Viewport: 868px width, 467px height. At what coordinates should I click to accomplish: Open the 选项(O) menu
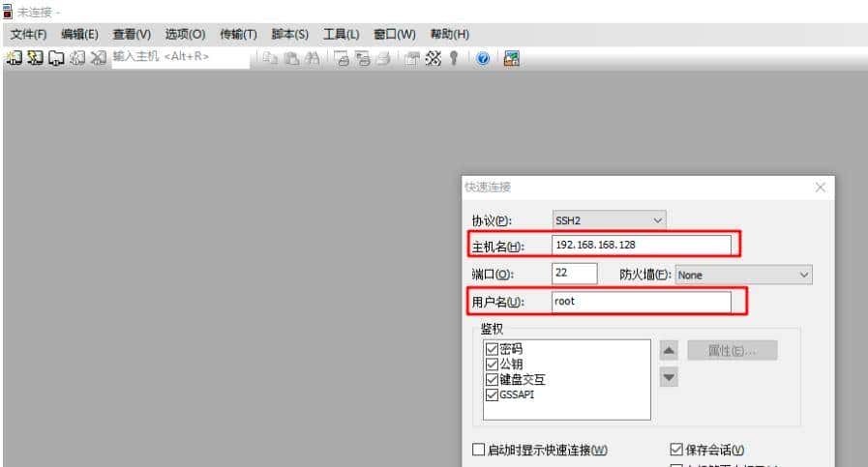(185, 34)
